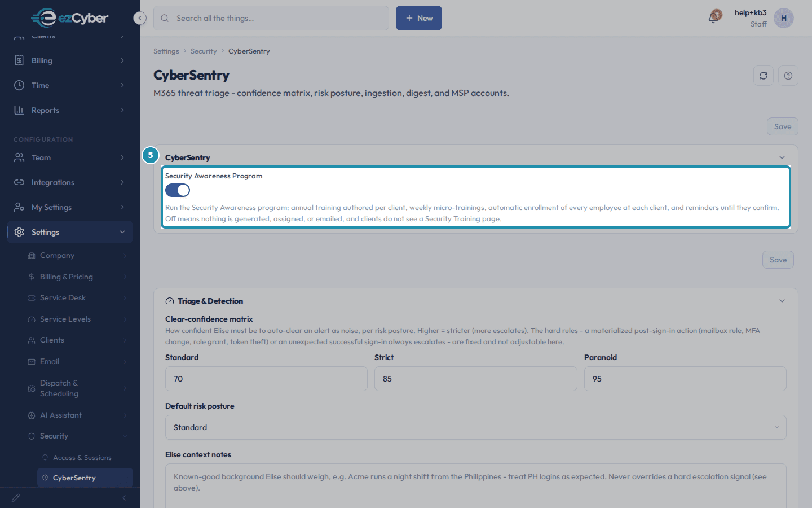Click the ezCyber logo
The image size is (812, 508).
(69, 18)
